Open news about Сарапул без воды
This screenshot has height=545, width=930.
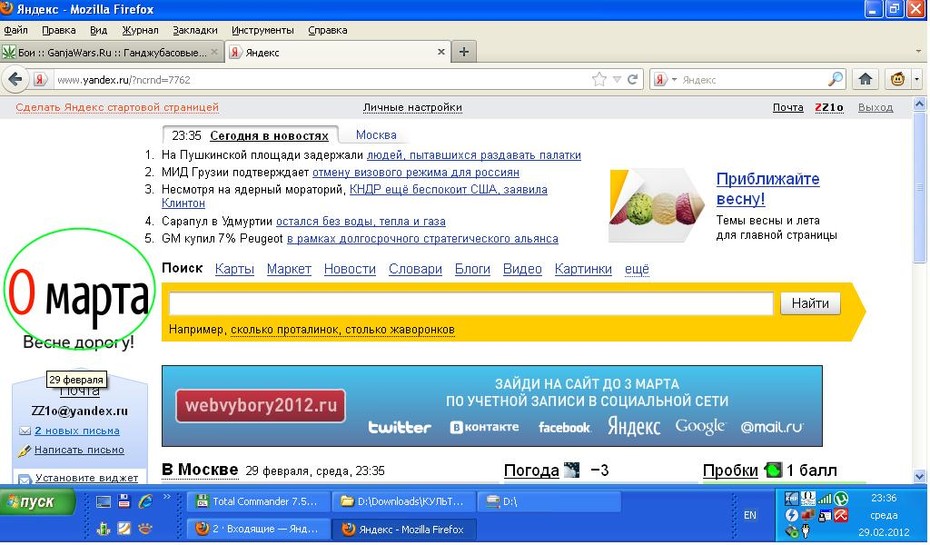pos(361,221)
